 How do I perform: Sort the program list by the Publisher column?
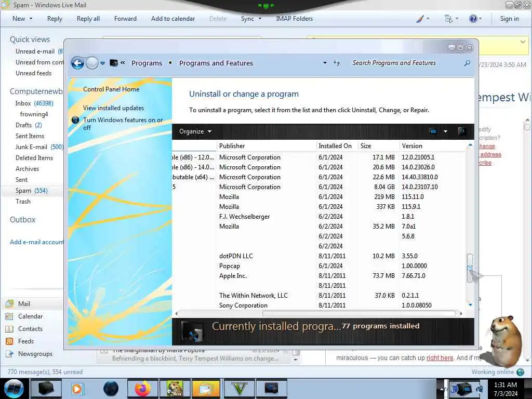267,146
